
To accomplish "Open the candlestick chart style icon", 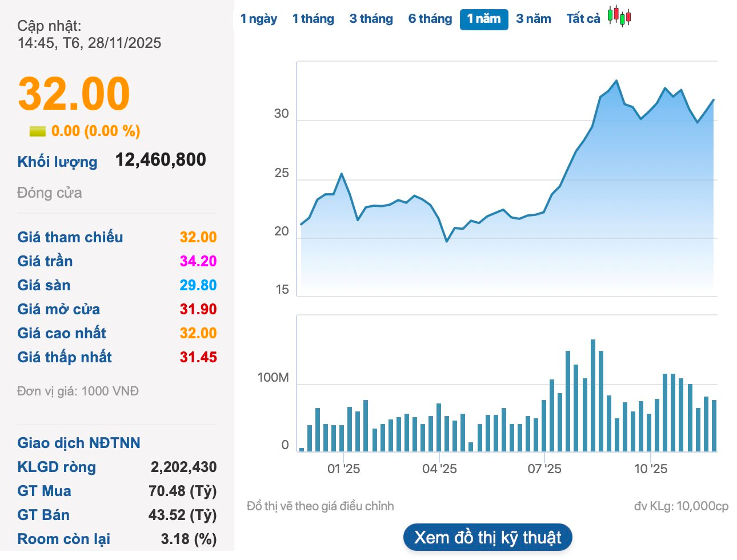I will tap(619, 17).
